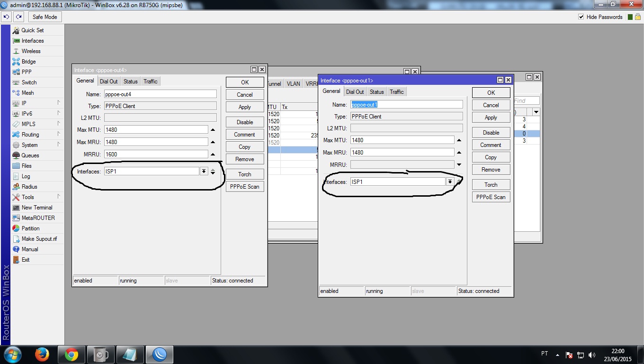Open the Partition menu item
The height and width of the screenshot is (364, 644).
point(30,228)
